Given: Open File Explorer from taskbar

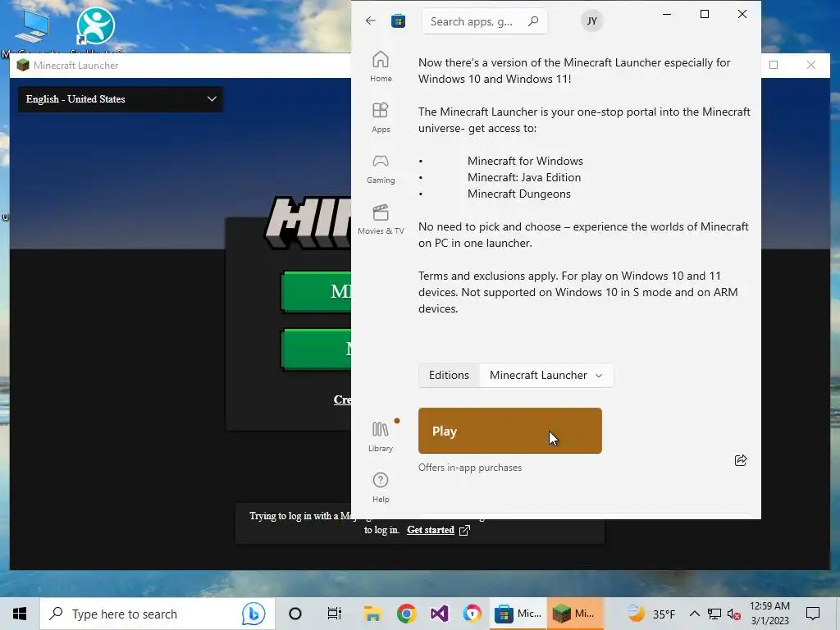Looking at the screenshot, I should click(372, 614).
